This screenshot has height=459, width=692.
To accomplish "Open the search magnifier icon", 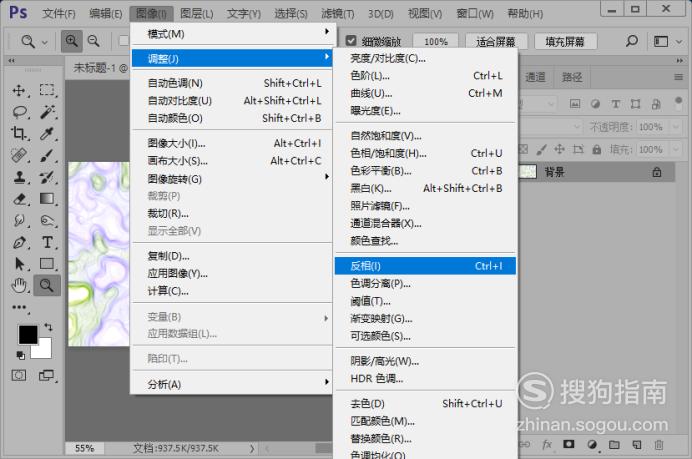I will click(632, 41).
